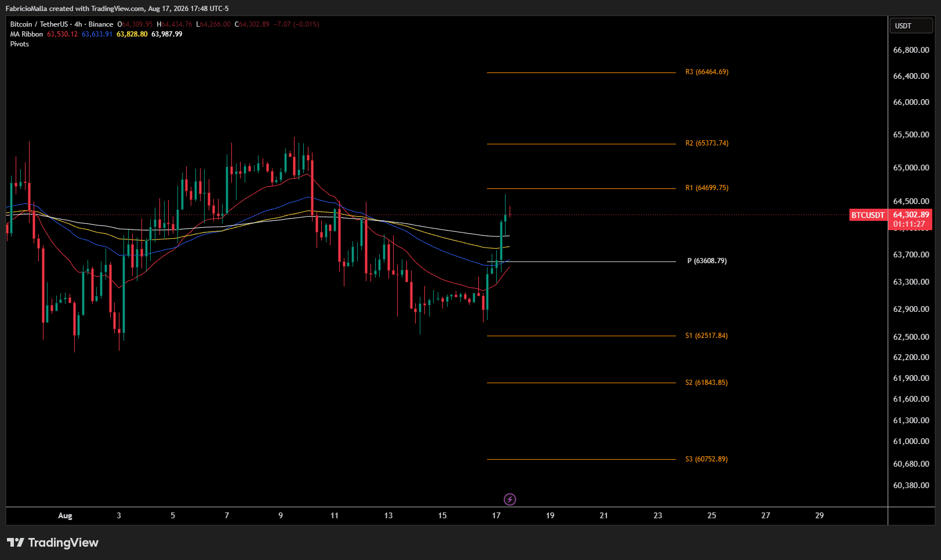Click the Aug label on the time axis
The width and height of the screenshot is (941, 560).
[66, 515]
